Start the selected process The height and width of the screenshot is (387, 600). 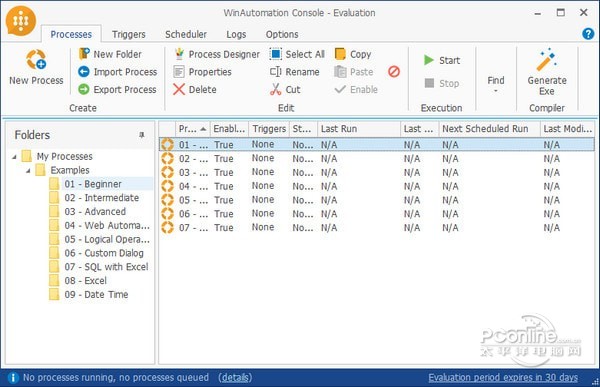point(442,60)
